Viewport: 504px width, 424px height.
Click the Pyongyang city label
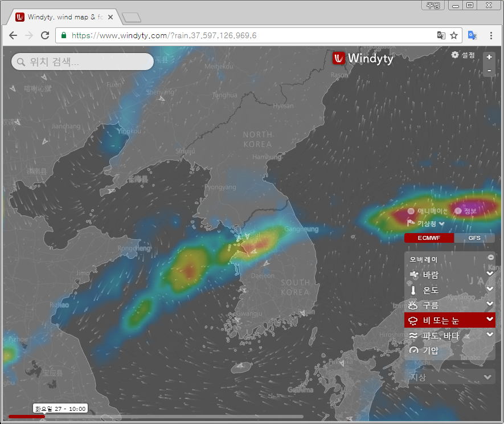(x=220, y=187)
